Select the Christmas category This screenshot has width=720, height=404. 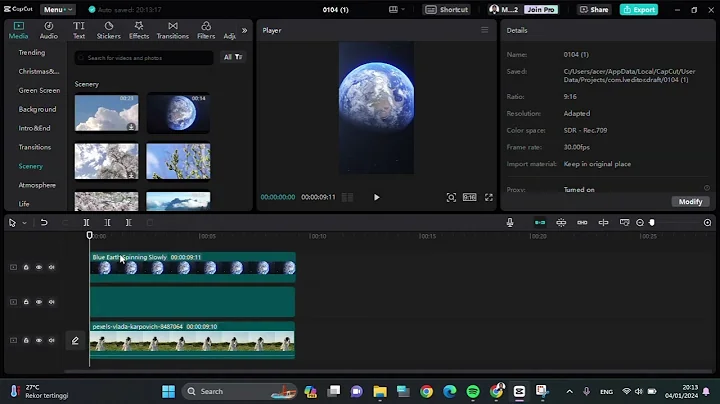click(39, 71)
